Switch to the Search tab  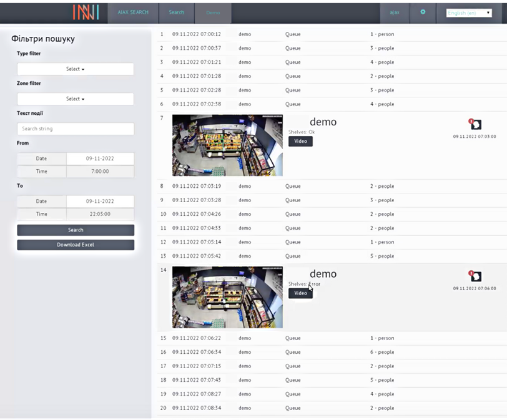pos(177,12)
